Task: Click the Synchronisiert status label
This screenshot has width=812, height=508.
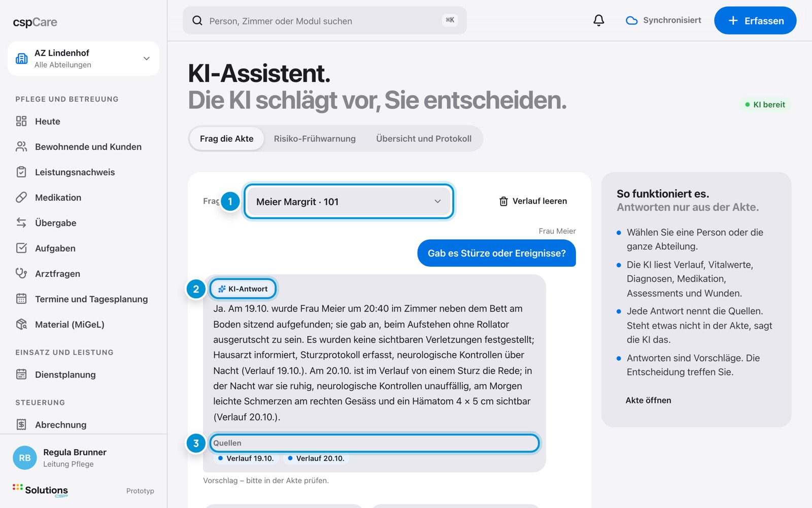Action: point(672,20)
